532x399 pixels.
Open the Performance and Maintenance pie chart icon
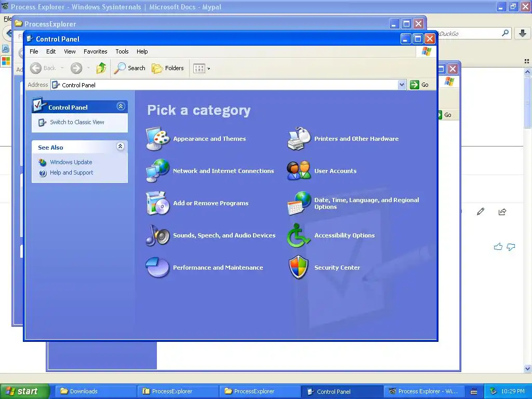click(x=158, y=268)
